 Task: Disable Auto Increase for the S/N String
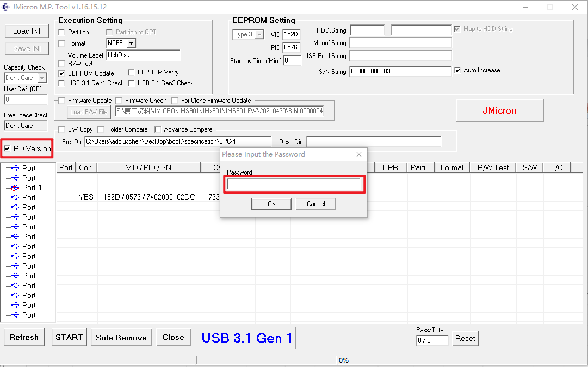[x=457, y=70]
